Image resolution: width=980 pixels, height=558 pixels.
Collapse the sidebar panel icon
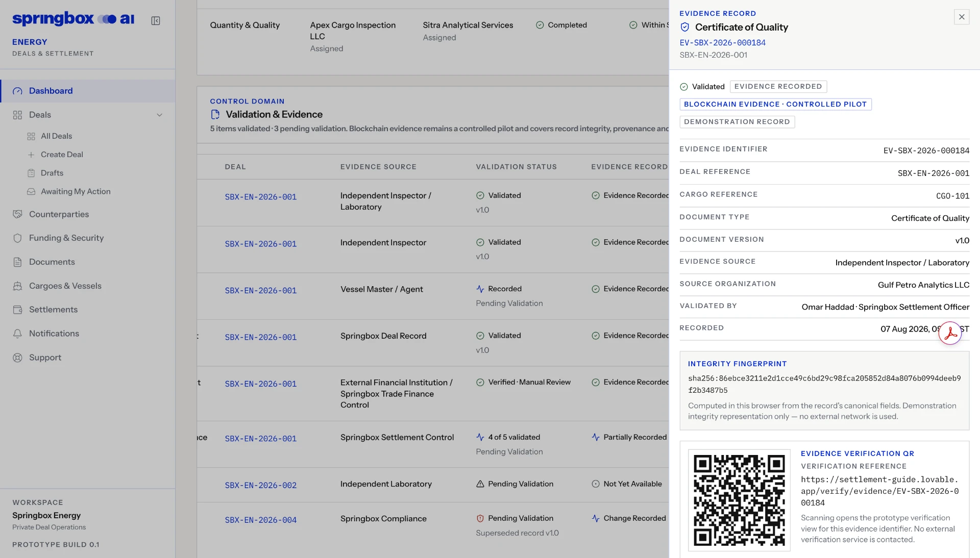(156, 21)
